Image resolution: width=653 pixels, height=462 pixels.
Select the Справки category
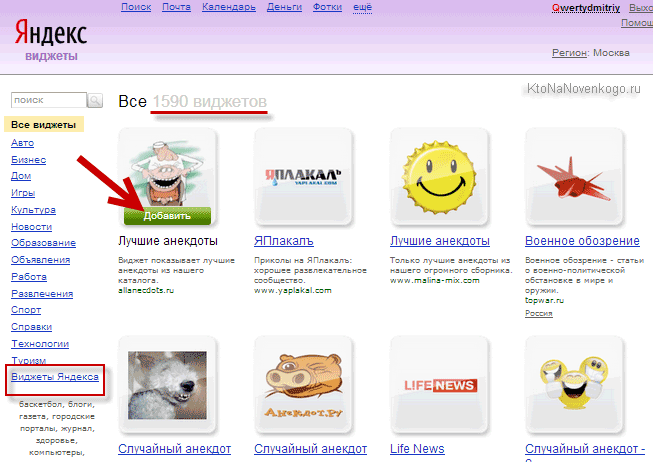pos(32,327)
